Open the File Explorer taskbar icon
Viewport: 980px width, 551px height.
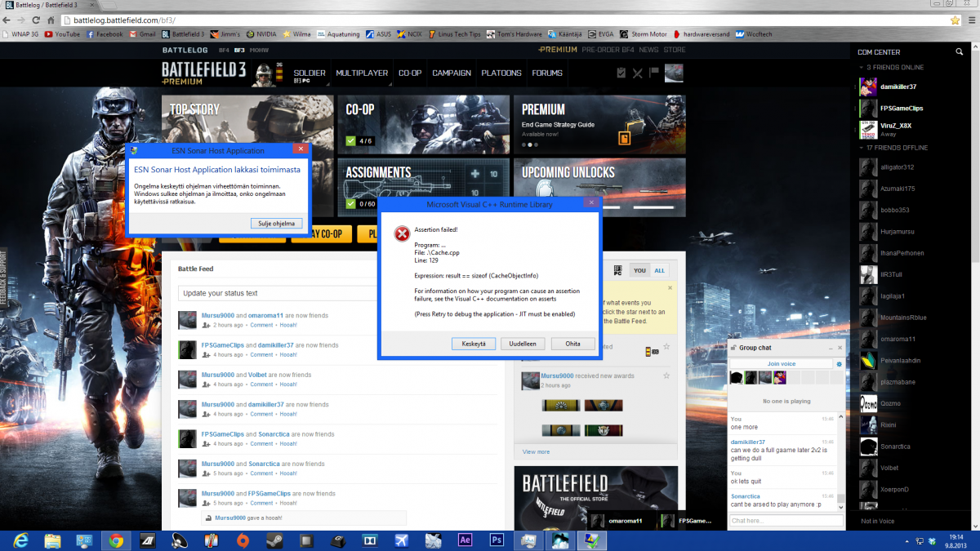click(x=52, y=540)
